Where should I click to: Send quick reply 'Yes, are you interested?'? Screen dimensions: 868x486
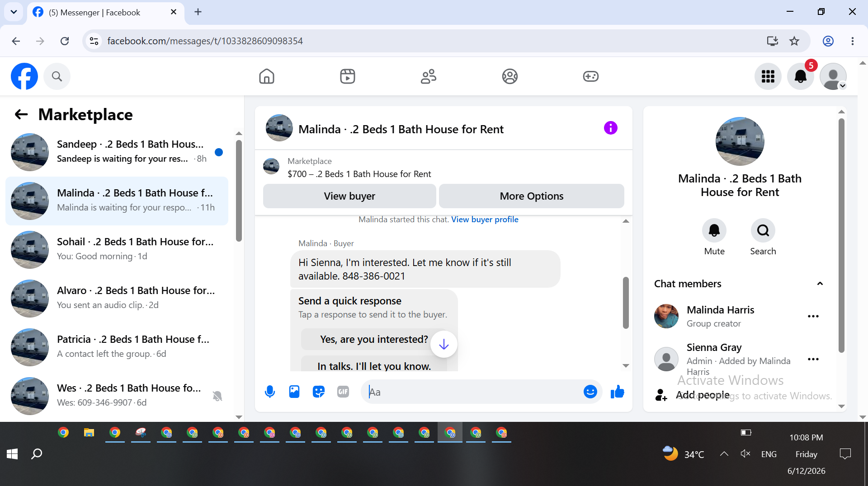click(x=374, y=339)
